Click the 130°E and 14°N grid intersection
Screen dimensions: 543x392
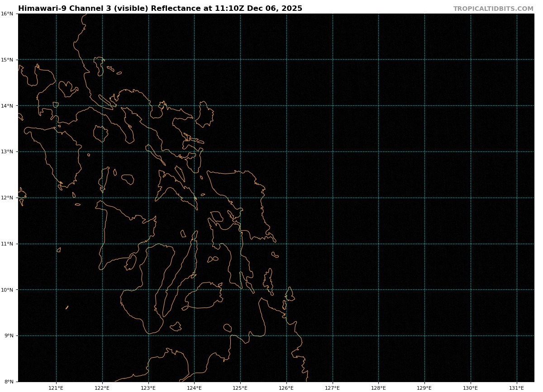point(471,106)
